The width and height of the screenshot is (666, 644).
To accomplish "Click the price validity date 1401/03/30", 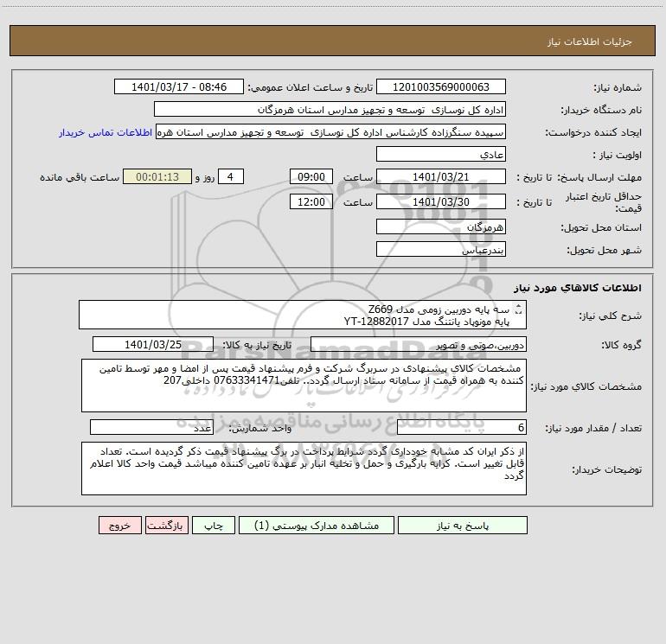I will [441, 201].
